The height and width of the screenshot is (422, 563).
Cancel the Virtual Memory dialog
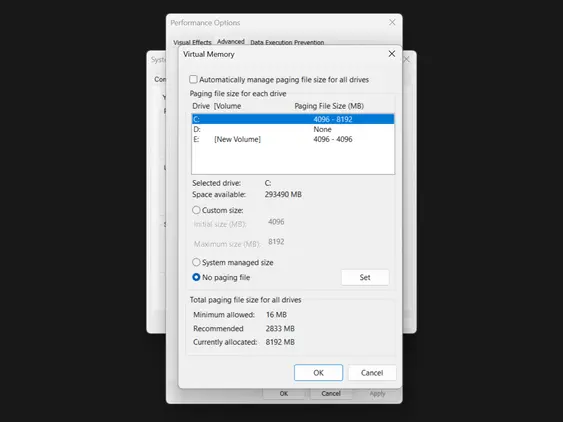(x=372, y=373)
